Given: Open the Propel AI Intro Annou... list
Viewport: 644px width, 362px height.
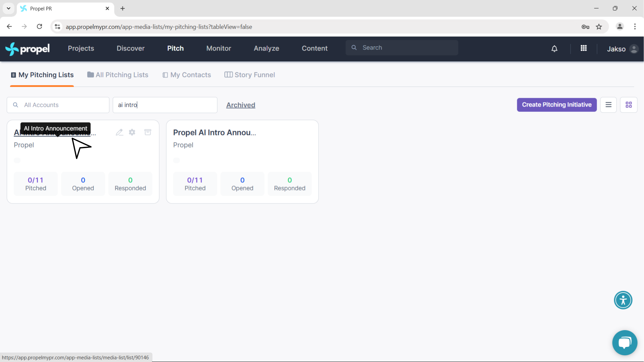Looking at the screenshot, I should (x=214, y=132).
